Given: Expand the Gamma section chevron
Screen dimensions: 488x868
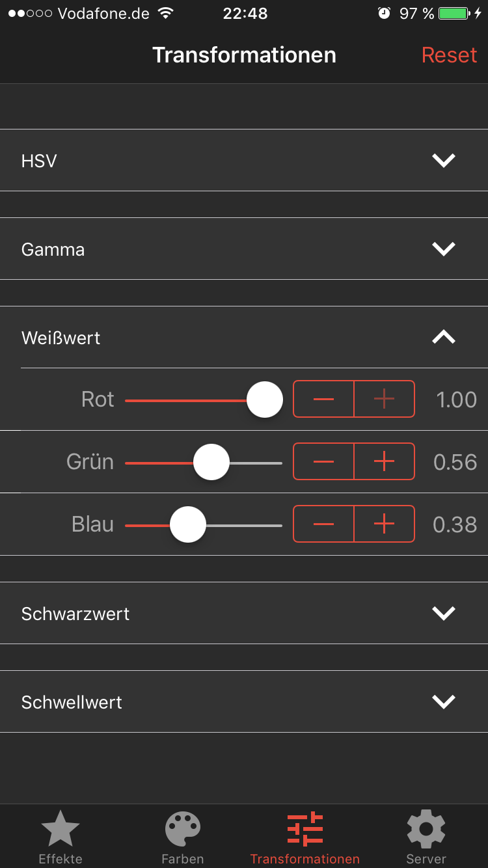Looking at the screenshot, I should pyautogui.click(x=444, y=249).
